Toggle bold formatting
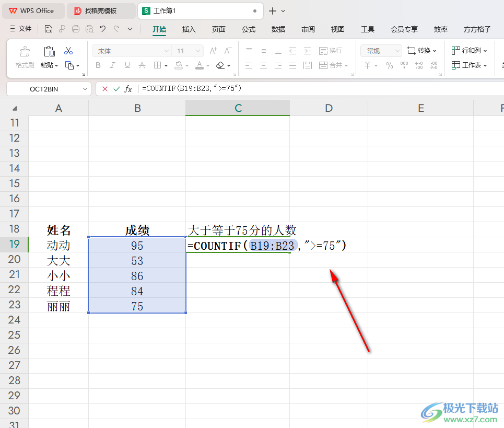The height and width of the screenshot is (428, 504). [98, 65]
